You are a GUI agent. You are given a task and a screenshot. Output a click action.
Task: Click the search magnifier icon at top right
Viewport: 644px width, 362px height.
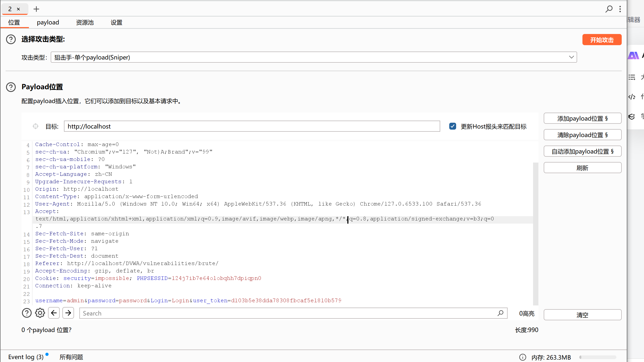coord(609,9)
